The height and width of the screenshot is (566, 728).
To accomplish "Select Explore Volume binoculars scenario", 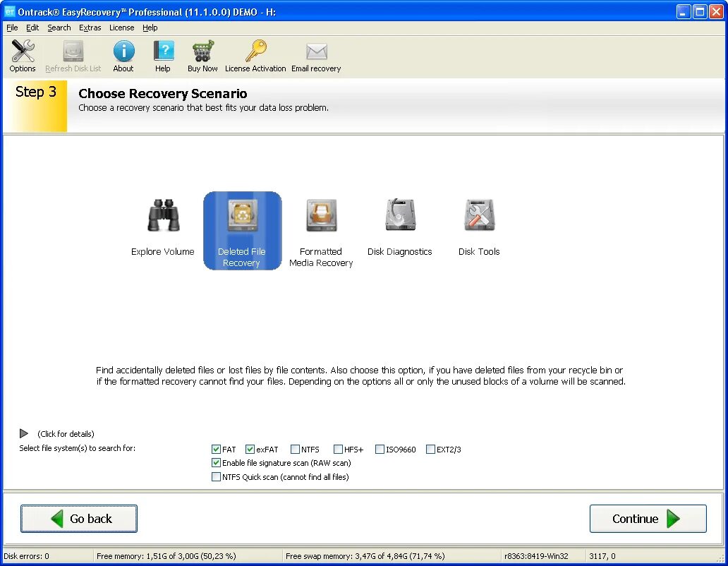I will click(163, 227).
